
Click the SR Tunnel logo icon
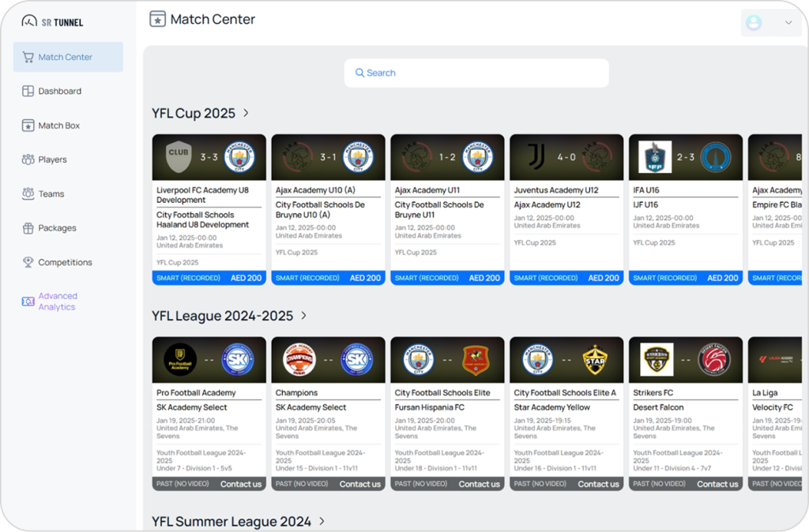[x=29, y=21]
